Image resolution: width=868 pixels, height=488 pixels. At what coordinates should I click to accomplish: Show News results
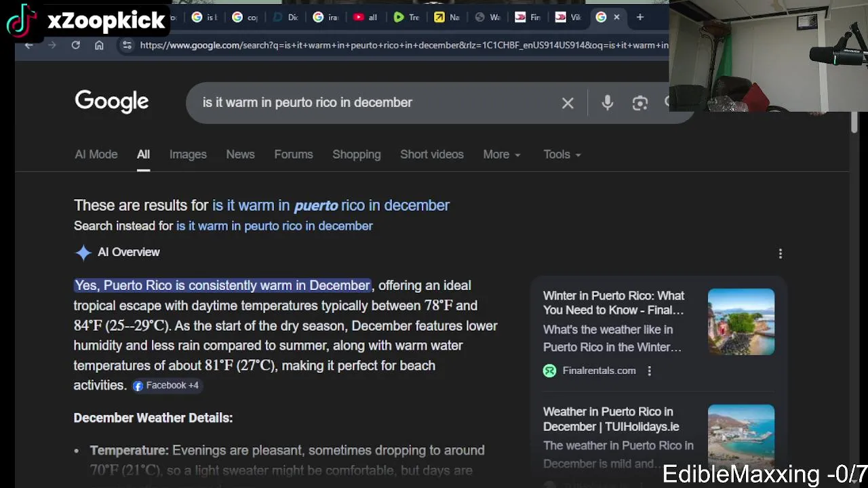[x=240, y=155]
